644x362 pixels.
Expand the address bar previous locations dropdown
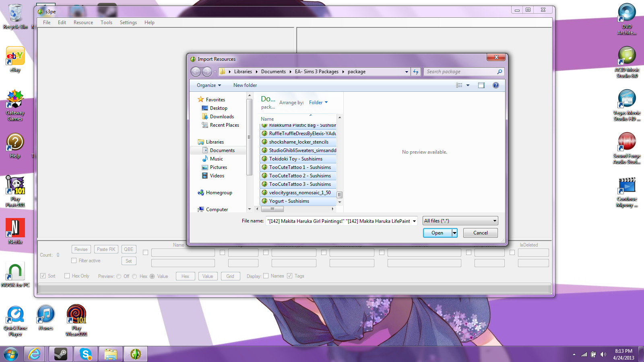click(x=407, y=72)
